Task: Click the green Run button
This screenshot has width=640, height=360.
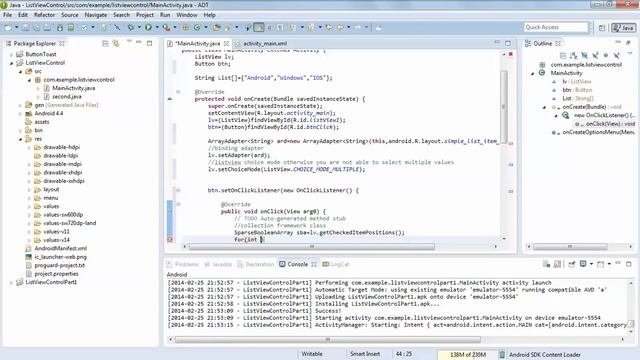Action: [x=148, y=27]
